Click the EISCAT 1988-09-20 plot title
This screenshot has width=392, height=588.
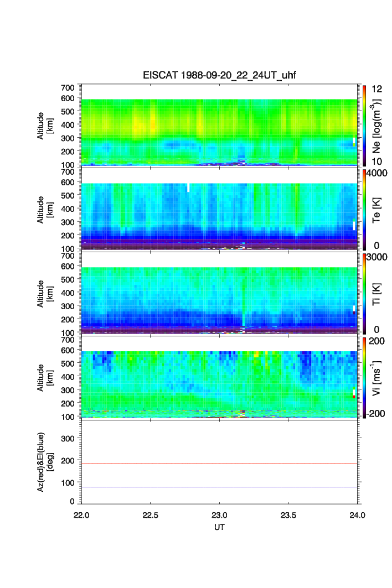[x=220, y=76]
